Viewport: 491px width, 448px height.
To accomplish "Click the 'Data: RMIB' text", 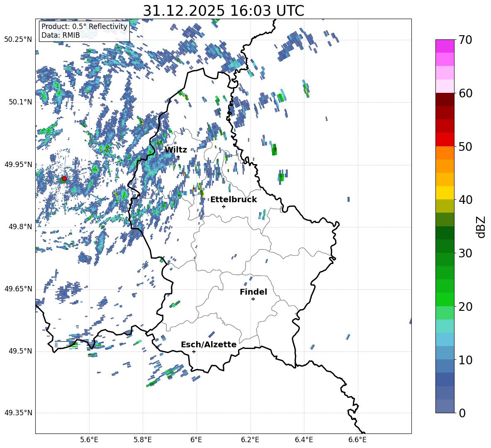I will tap(61, 35).
